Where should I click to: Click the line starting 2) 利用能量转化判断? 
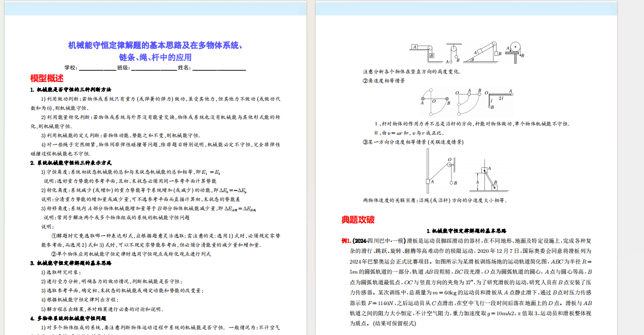coord(160,117)
